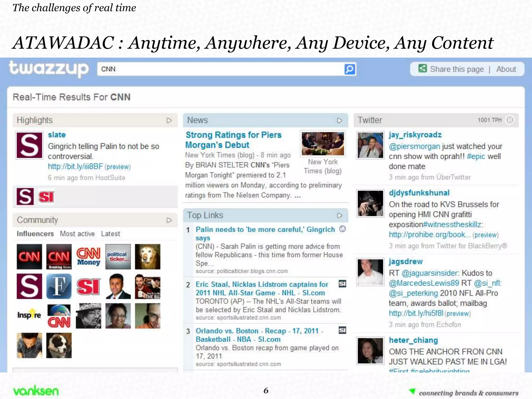Image resolution: width=532 pixels, height=399 pixels.
Task: Click the @si_peterking mention
Action: [413, 293]
